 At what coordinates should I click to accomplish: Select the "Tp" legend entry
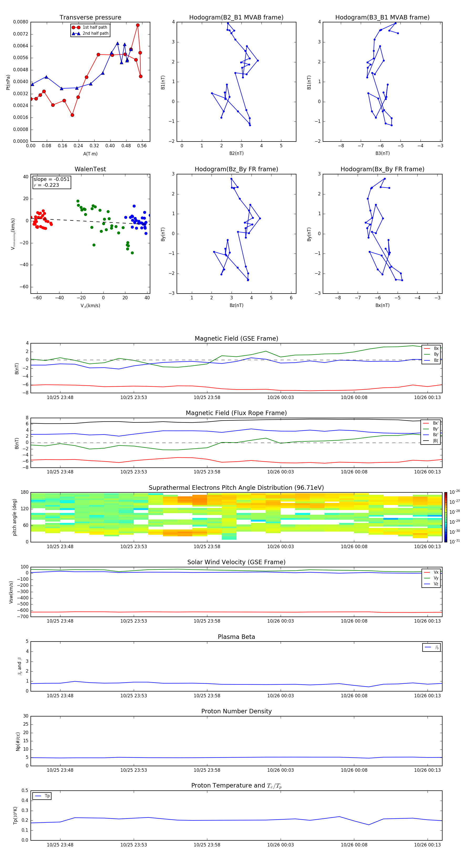pyautogui.click(x=42, y=796)
